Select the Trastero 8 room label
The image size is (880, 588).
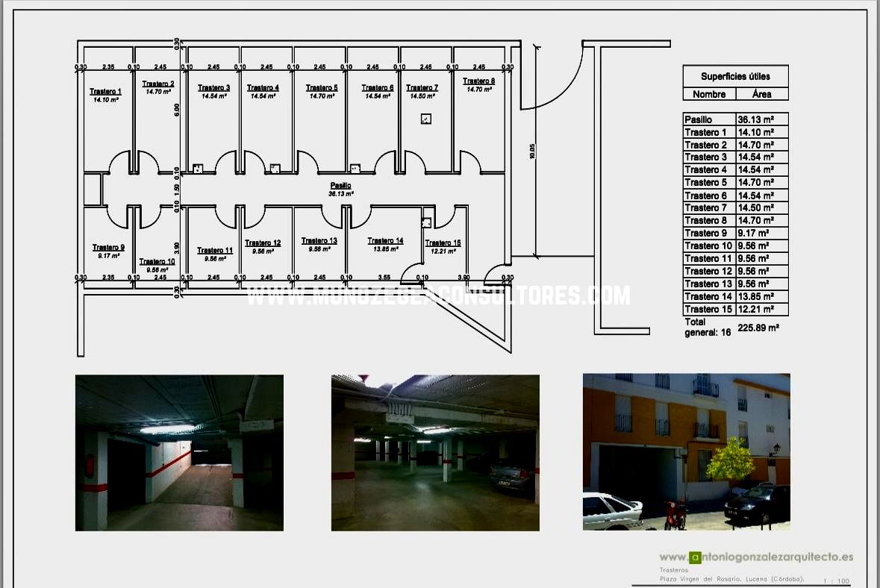point(478,81)
